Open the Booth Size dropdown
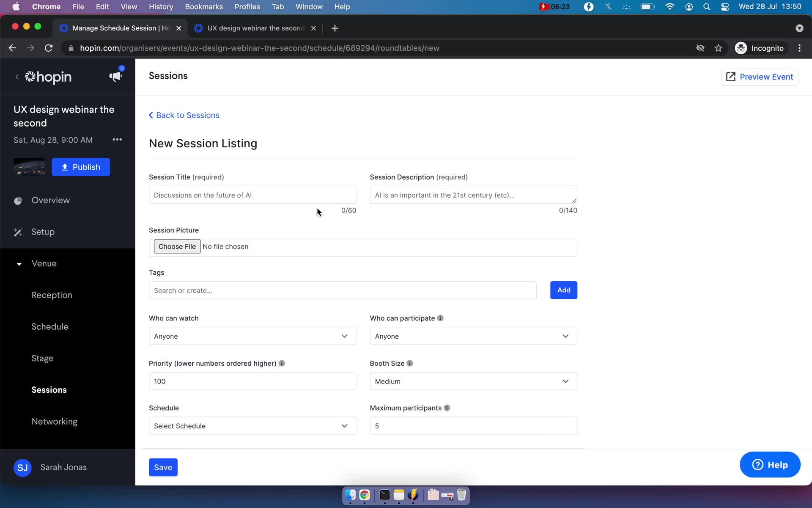The image size is (812, 508). coord(473,381)
